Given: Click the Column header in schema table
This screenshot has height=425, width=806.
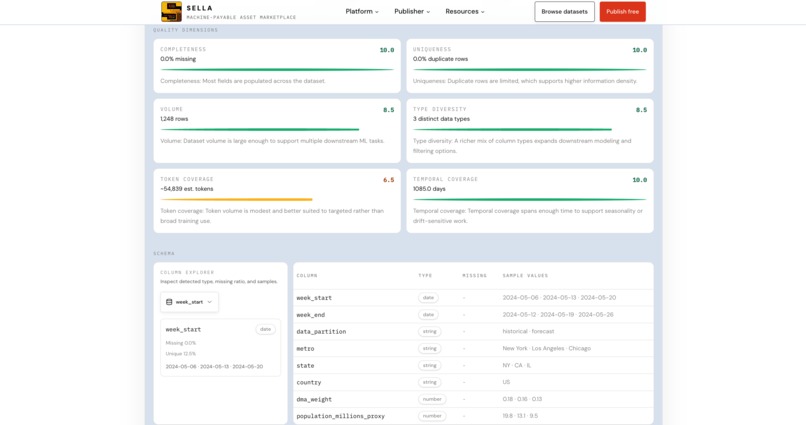Looking at the screenshot, I should [x=307, y=275].
